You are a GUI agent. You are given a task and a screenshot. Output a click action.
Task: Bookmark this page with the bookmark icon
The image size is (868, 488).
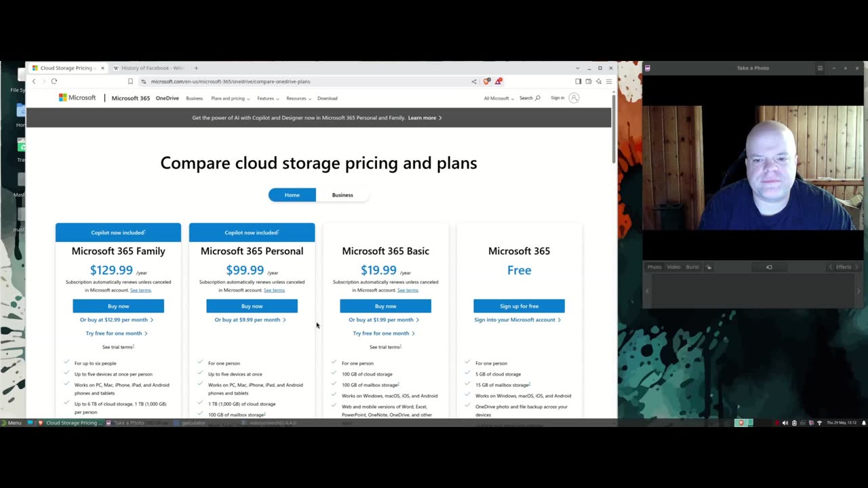click(x=130, y=81)
